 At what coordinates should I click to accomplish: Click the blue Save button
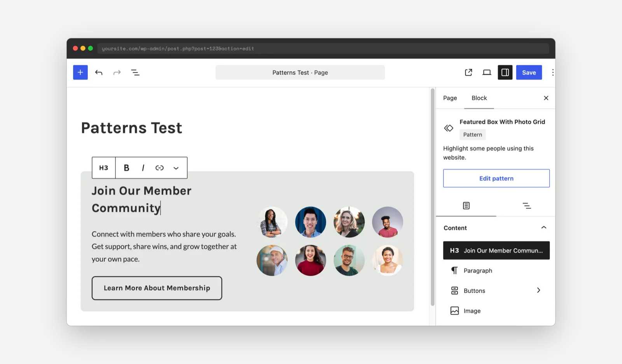(529, 72)
